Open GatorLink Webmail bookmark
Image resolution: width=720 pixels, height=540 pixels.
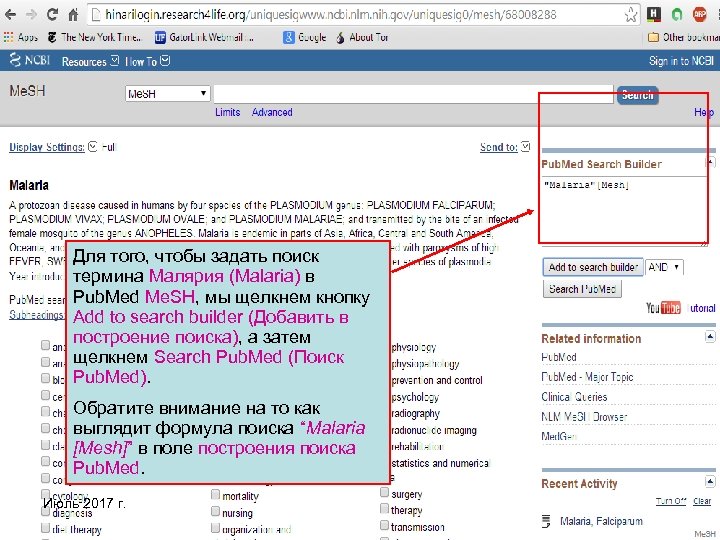204,37
